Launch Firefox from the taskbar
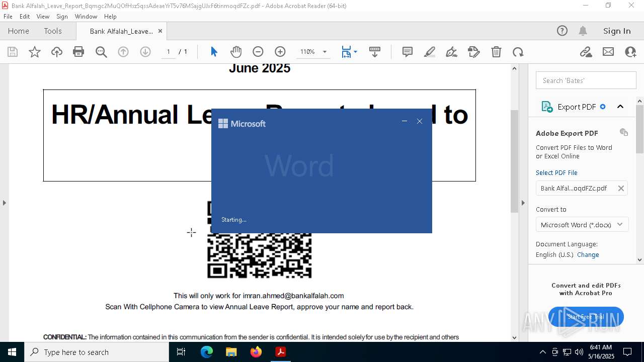Screen dimensions: 644x362 coord(256,352)
